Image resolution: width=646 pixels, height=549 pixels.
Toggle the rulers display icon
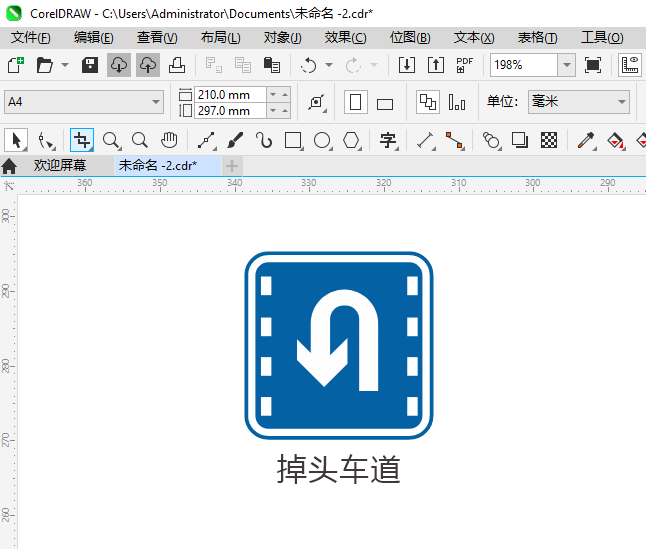630,65
